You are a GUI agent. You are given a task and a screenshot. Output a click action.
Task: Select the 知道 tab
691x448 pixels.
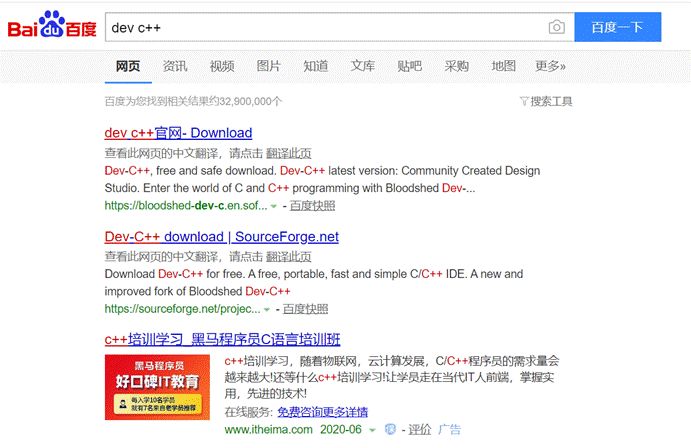point(316,67)
